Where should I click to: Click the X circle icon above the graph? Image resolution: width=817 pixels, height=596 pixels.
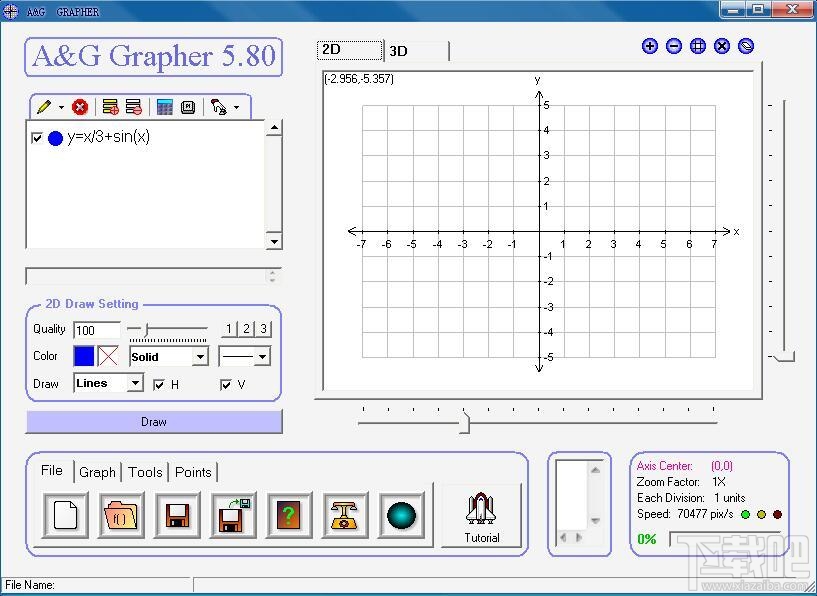(722, 46)
